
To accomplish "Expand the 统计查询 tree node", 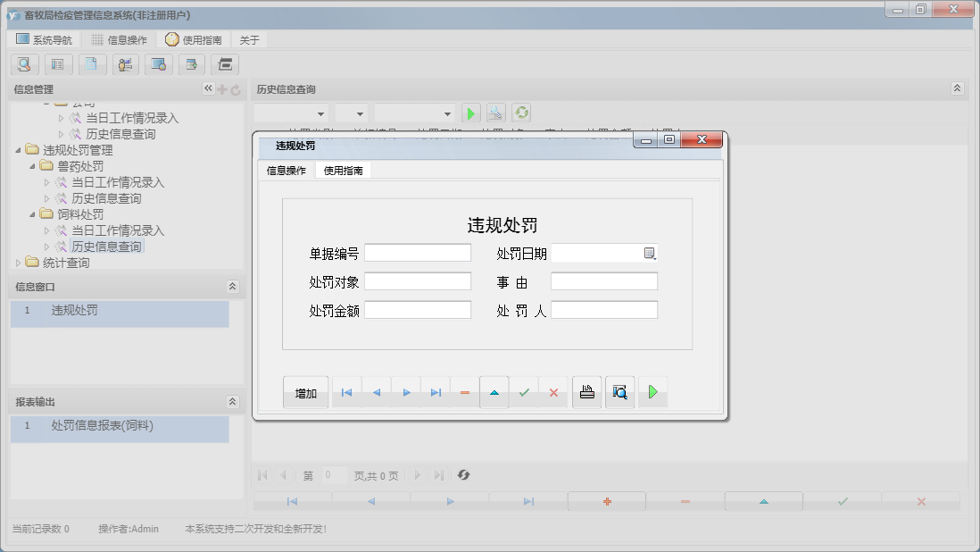I will click(19, 263).
